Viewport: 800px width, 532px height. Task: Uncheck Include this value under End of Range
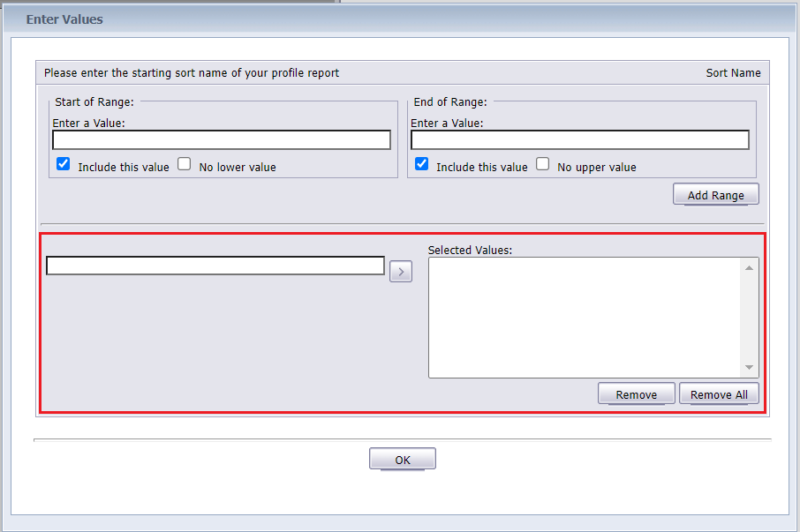[421, 164]
